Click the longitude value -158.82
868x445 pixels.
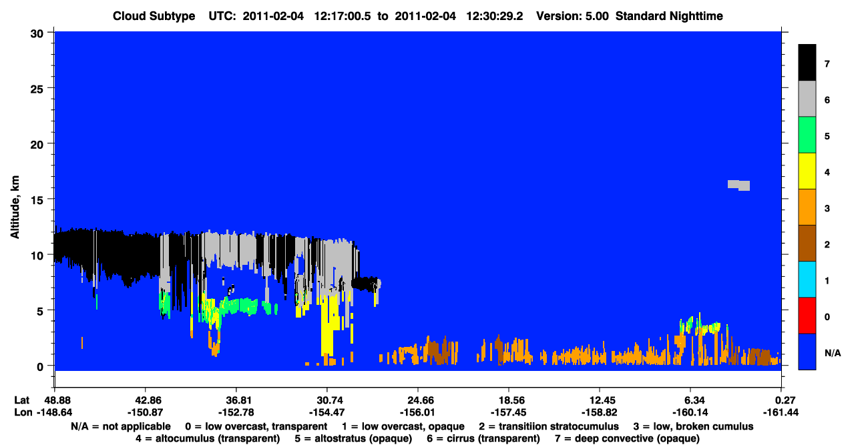click(600, 412)
